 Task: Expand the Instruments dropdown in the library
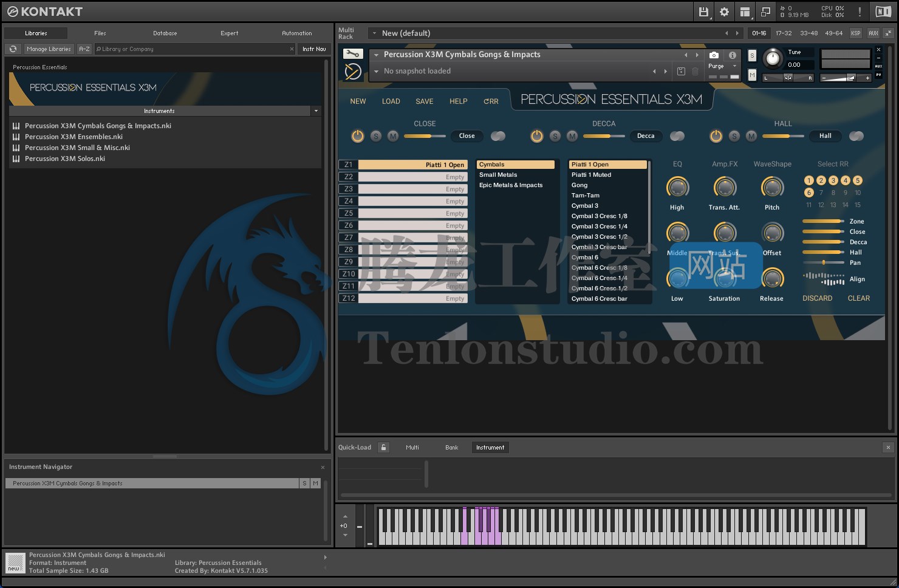pos(316,111)
